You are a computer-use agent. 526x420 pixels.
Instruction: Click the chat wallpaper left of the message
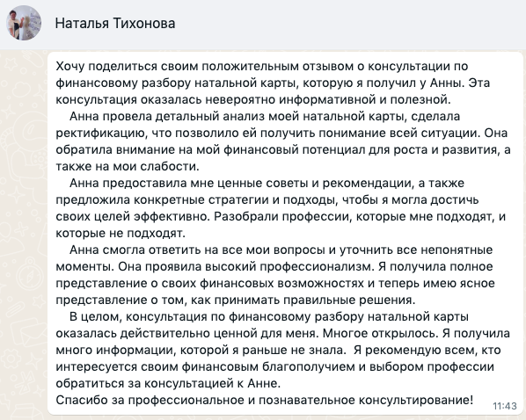24,235
